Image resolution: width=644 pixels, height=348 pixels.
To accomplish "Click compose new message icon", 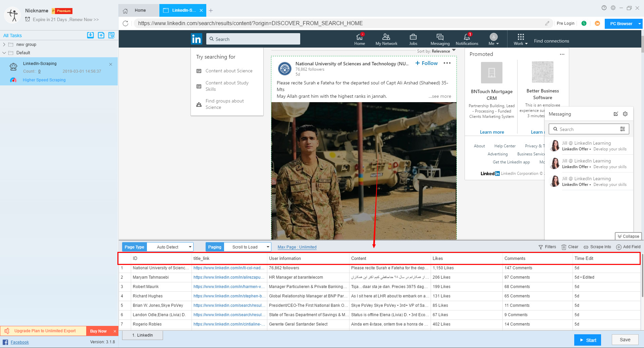I will [x=616, y=114].
